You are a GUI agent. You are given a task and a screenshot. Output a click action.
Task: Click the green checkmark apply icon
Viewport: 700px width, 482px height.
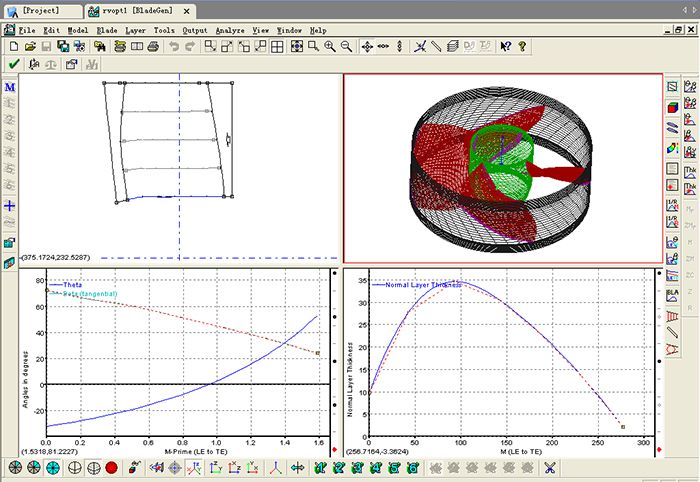13,65
